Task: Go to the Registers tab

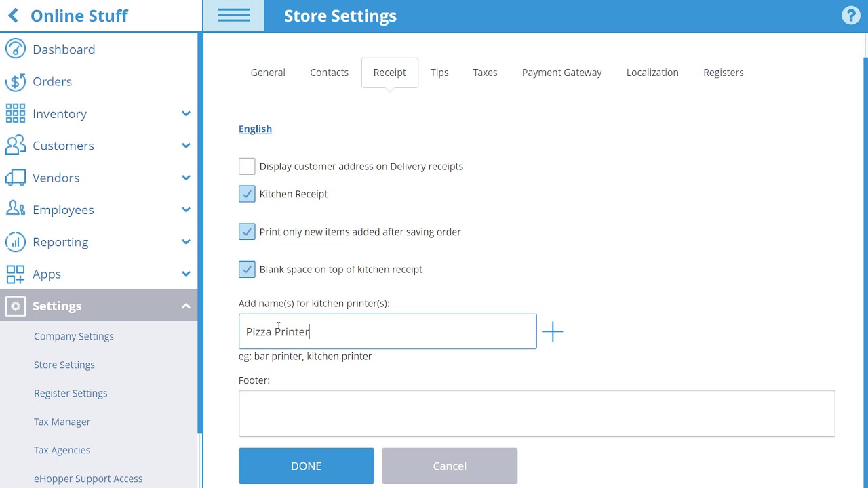Action: pyautogui.click(x=724, y=73)
